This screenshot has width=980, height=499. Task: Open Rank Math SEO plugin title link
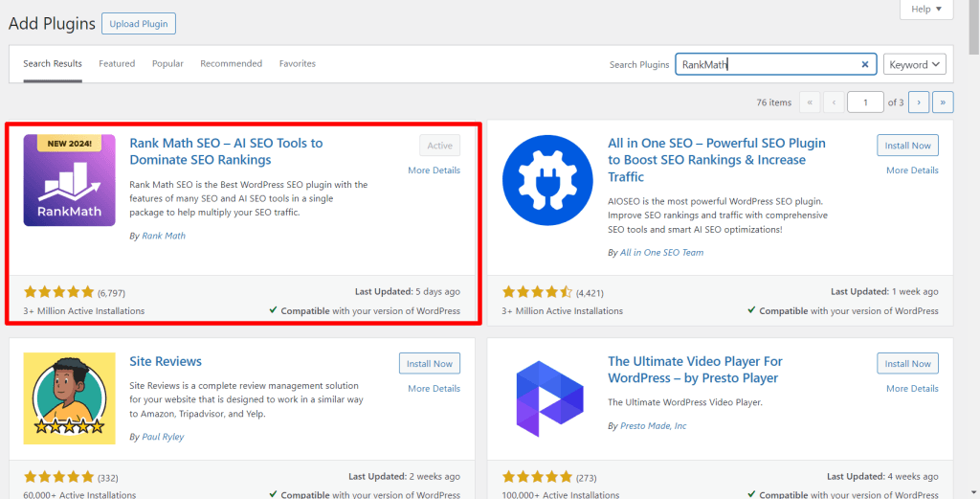click(226, 151)
